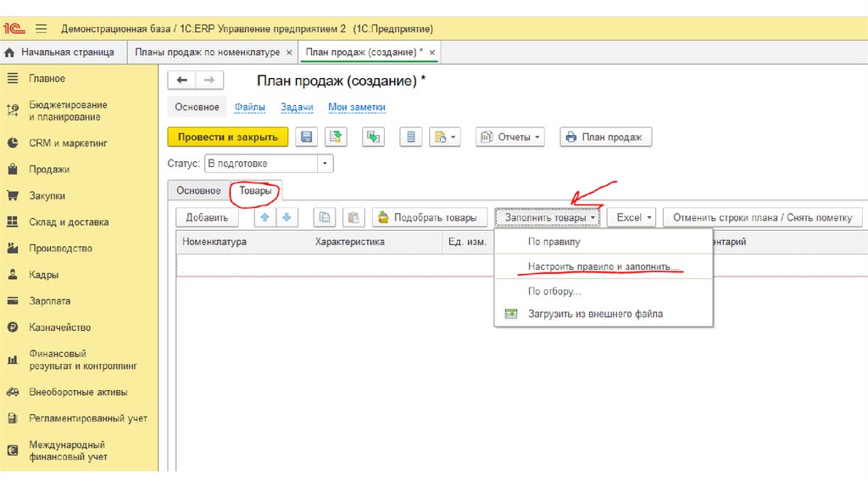Open the Мои заметки link
The height and width of the screenshot is (487, 868).
(357, 107)
